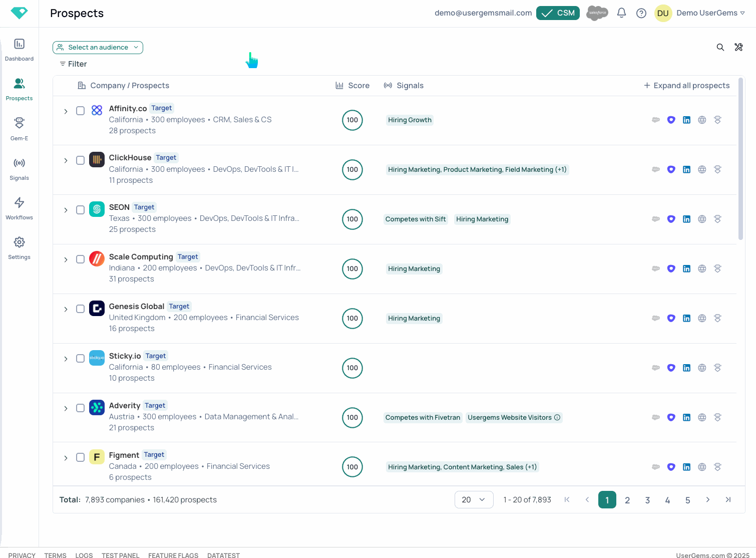
Task: Click the Salesforce cloud icon in header
Action: (597, 13)
